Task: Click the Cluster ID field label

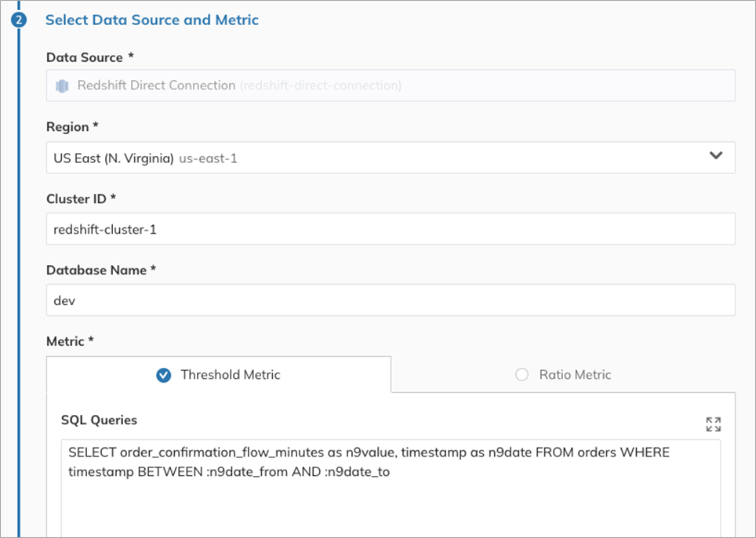Action: tap(81, 198)
